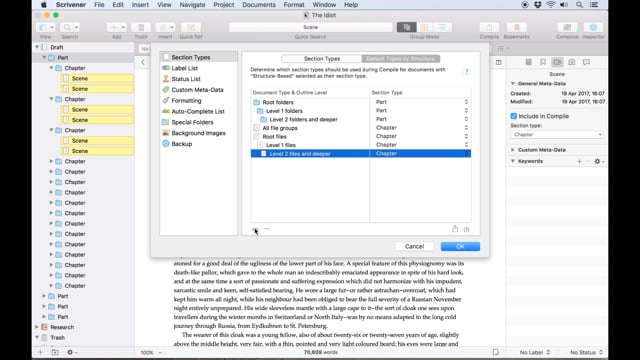Click the OK button

click(460, 247)
